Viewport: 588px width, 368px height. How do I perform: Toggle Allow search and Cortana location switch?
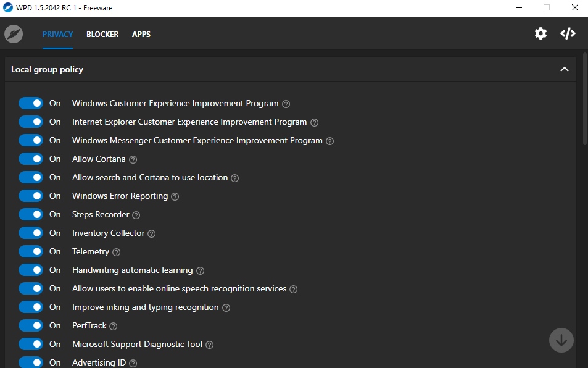[x=31, y=177]
